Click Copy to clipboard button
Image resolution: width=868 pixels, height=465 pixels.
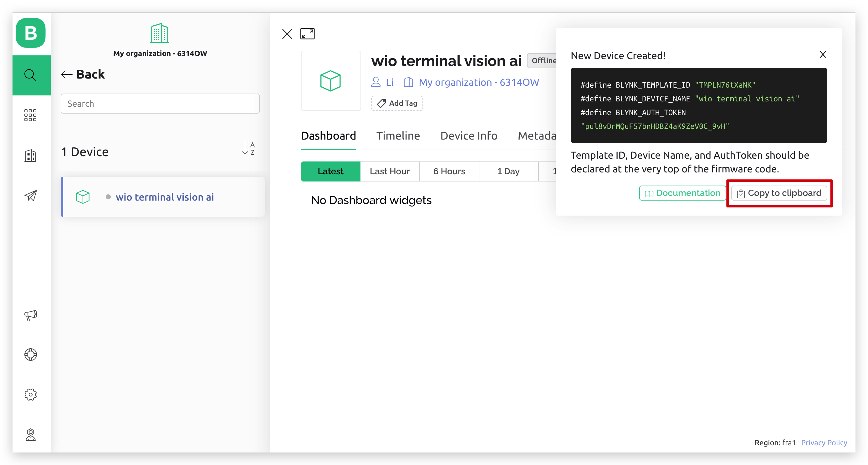(x=779, y=193)
